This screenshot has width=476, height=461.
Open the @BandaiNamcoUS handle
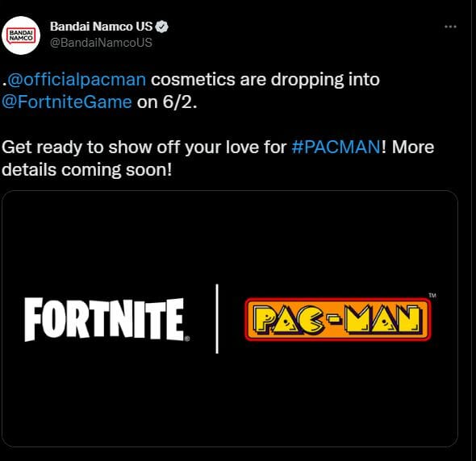(x=101, y=43)
